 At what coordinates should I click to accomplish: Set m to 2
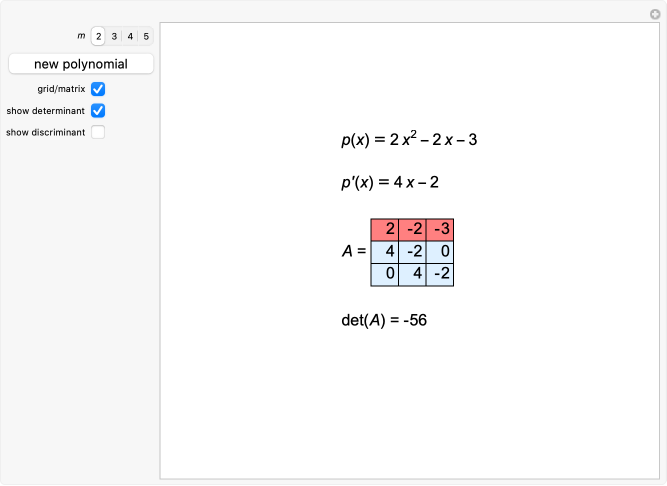click(x=98, y=36)
